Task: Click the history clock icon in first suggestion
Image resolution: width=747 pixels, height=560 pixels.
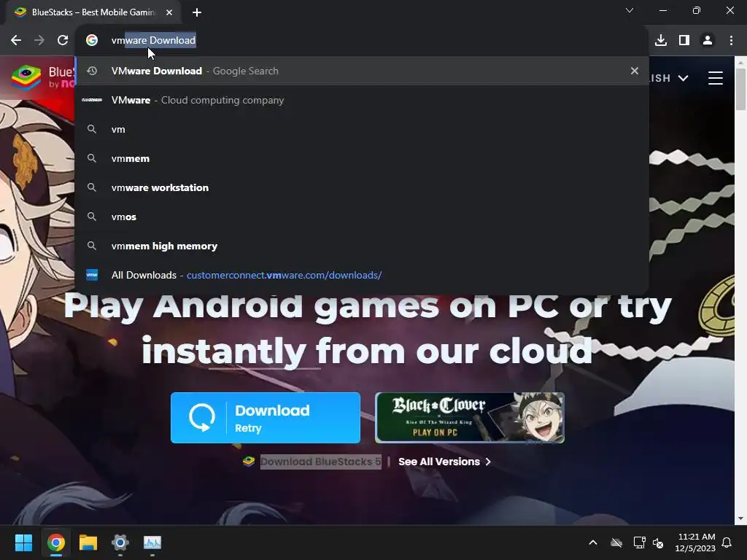Action: pos(92,71)
